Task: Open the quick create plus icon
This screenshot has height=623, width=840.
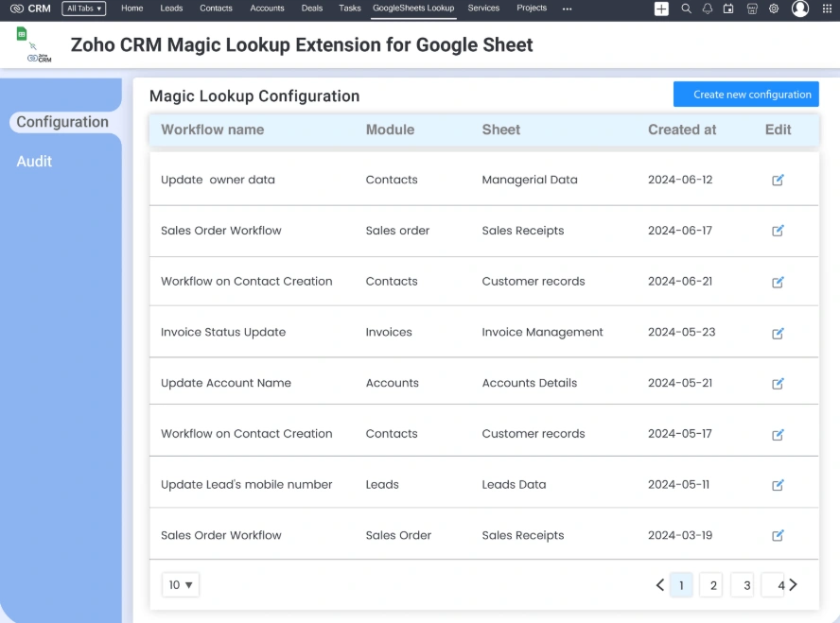Action: pos(661,9)
